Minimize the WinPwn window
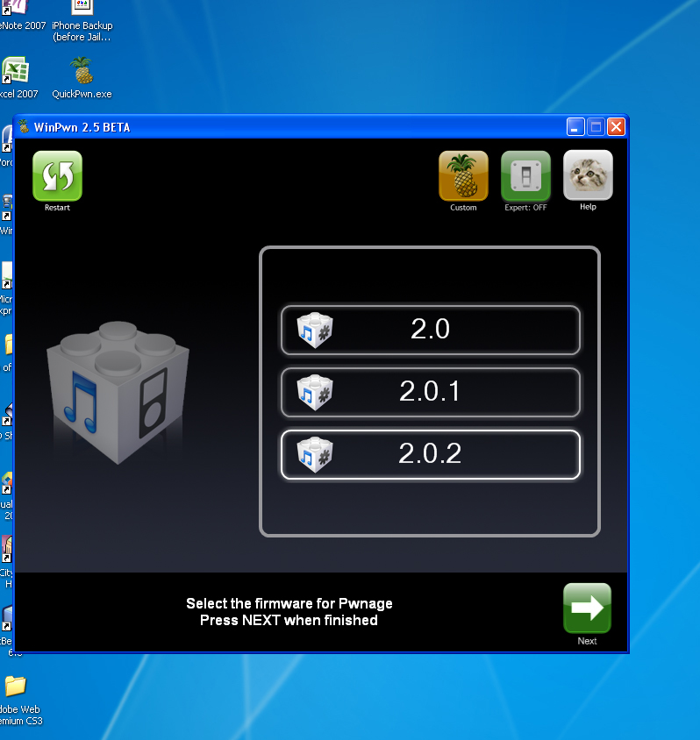 pyautogui.click(x=575, y=126)
